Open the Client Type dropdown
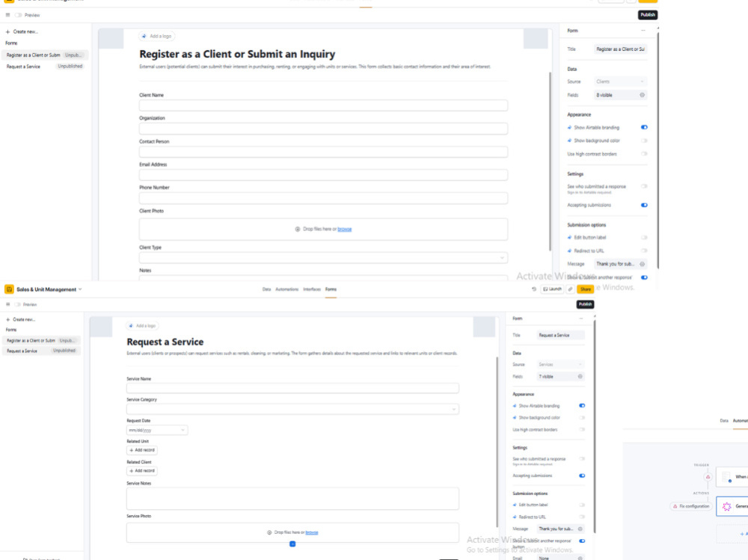This screenshot has width=748, height=560. tap(323, 258)
